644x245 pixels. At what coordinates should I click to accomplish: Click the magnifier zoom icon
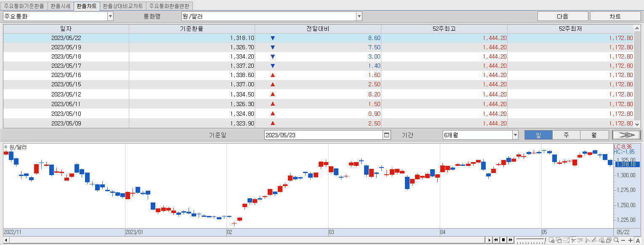click(616, 240)
